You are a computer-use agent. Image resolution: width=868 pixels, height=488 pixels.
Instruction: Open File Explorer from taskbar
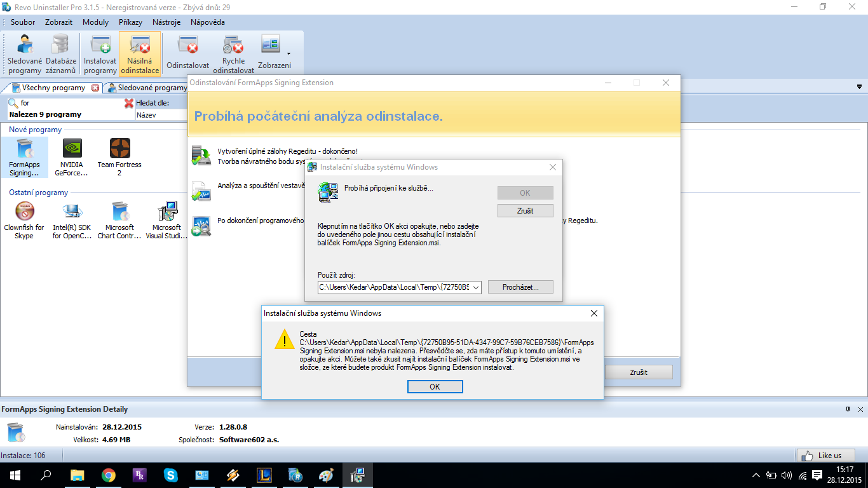pyautogui.click(x=77, y=475)
